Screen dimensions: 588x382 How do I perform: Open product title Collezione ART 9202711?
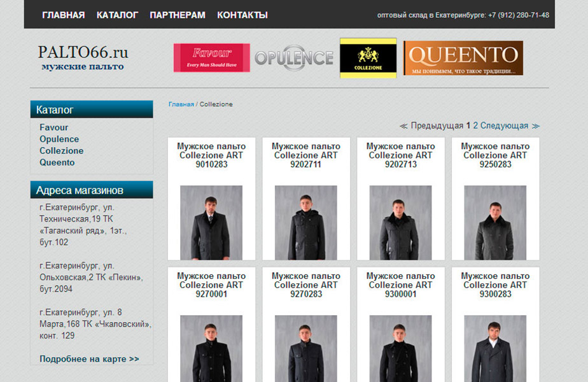(306, 155)
